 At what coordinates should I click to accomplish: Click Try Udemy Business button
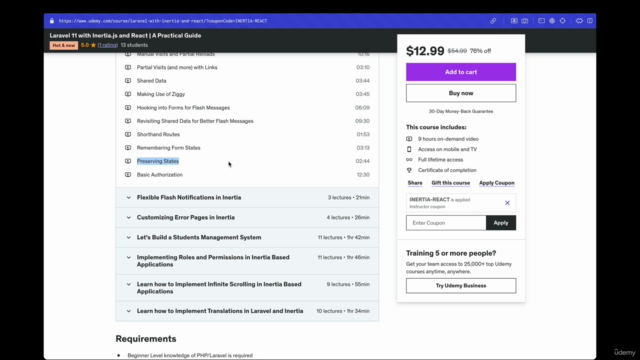(461, 286)
